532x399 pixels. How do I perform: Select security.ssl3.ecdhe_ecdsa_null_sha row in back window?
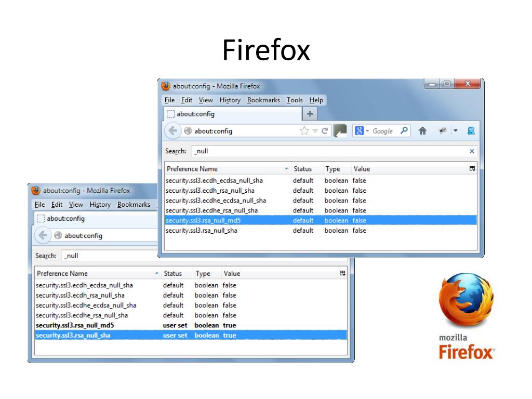[x=191, y=305]
